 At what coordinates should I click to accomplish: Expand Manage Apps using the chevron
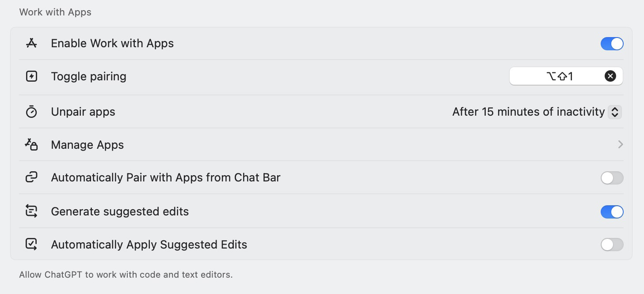[x=621, y=144]
